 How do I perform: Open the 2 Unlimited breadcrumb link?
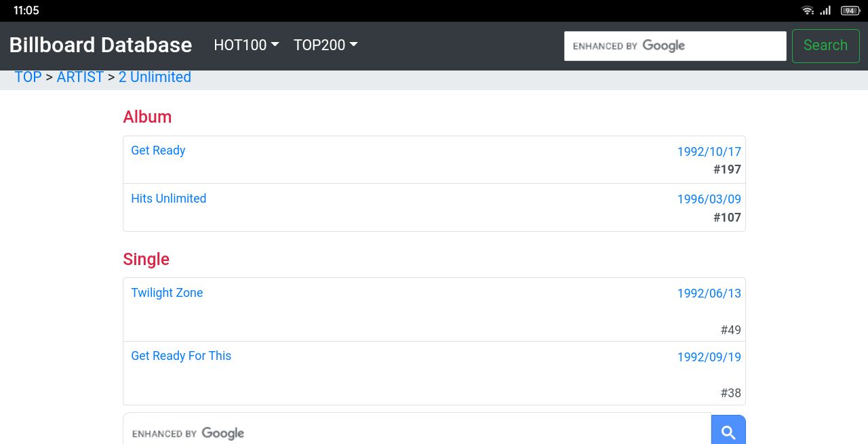tap(155, 77)
